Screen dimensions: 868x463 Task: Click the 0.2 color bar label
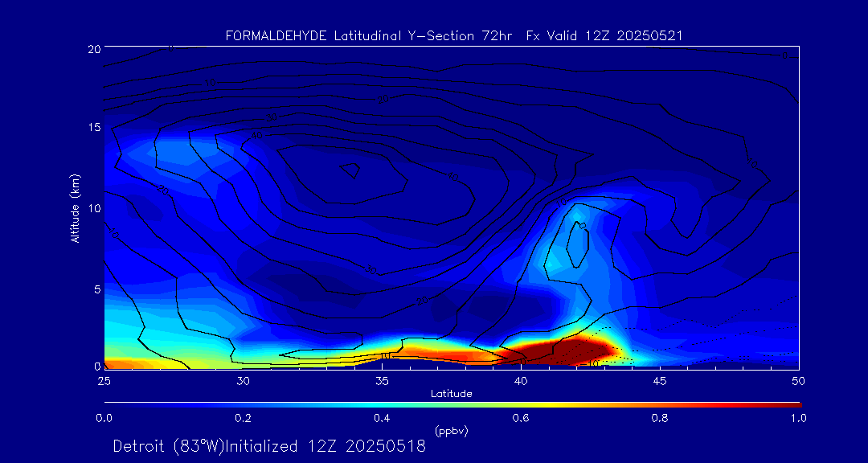[x=244, y=418]
